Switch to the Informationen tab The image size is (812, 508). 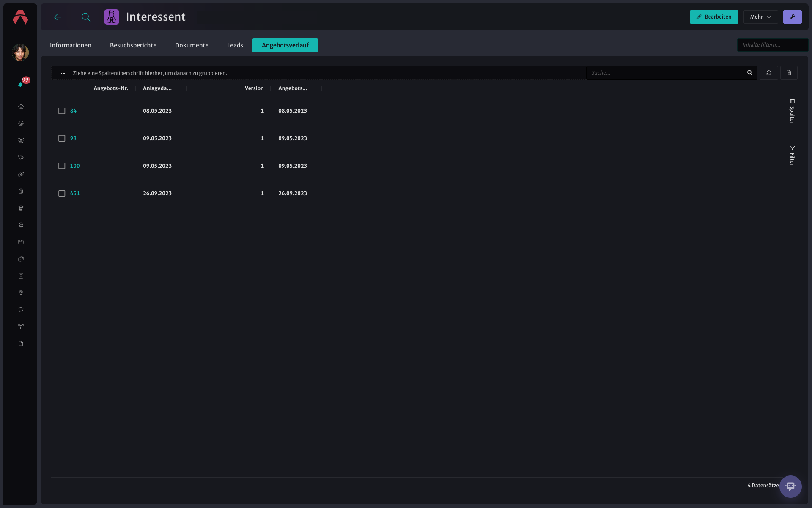point(71,45)
